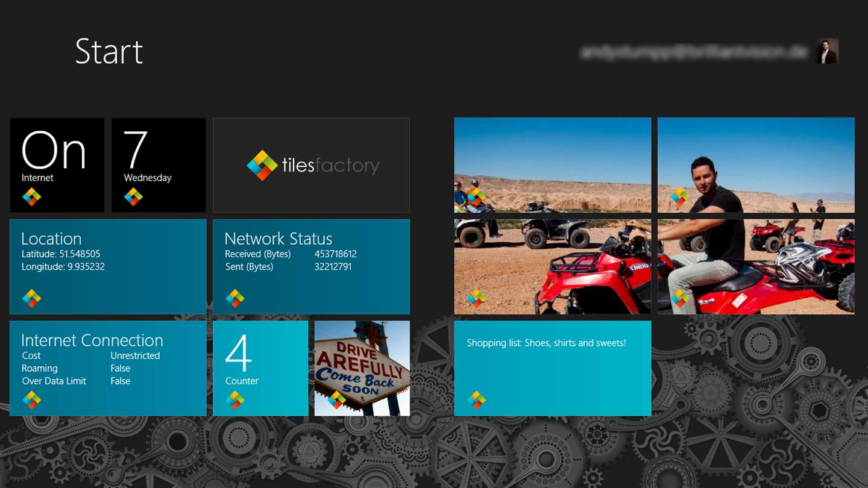The image size is (868, 488).
Task: Open the Shopping list note tile
Action: (553, 368)
